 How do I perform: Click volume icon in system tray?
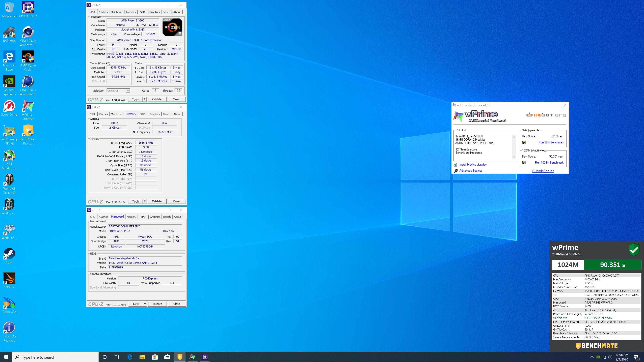pos(610,357)
